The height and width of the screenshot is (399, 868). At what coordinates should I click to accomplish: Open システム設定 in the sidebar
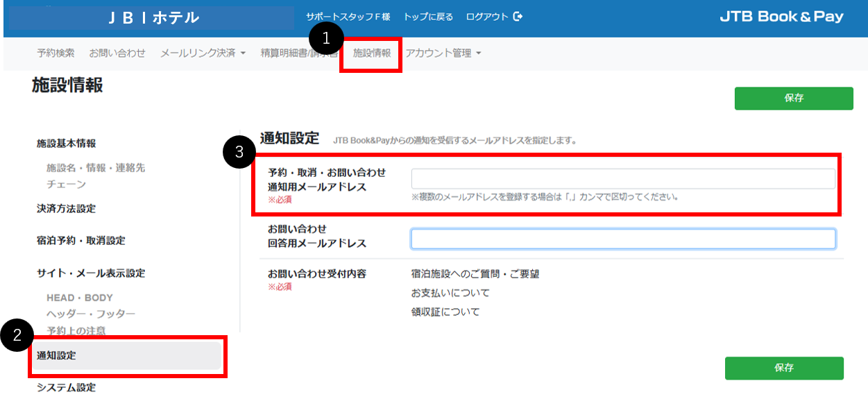[67, 388]
